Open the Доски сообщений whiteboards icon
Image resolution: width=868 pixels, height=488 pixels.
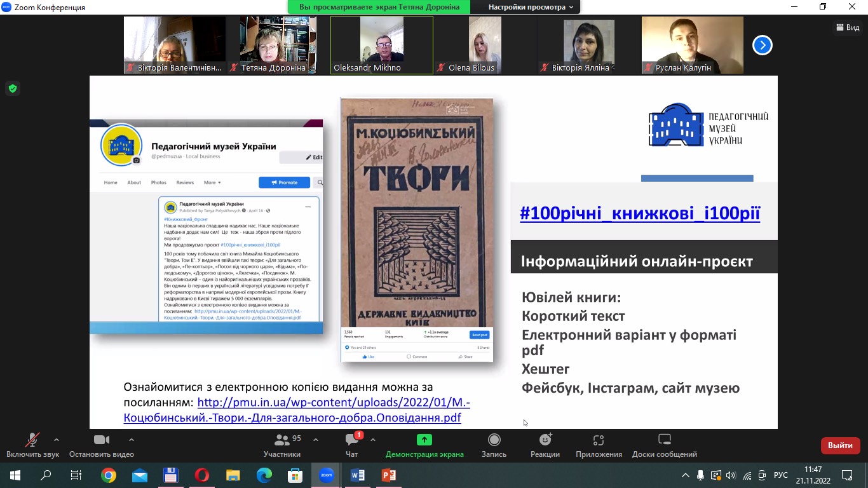pyautogui.click(x=664, y=440)
